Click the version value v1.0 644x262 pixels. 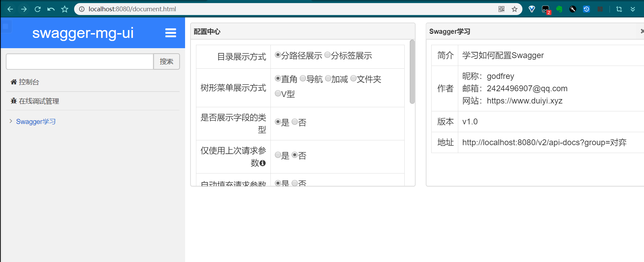coord(470,122)
